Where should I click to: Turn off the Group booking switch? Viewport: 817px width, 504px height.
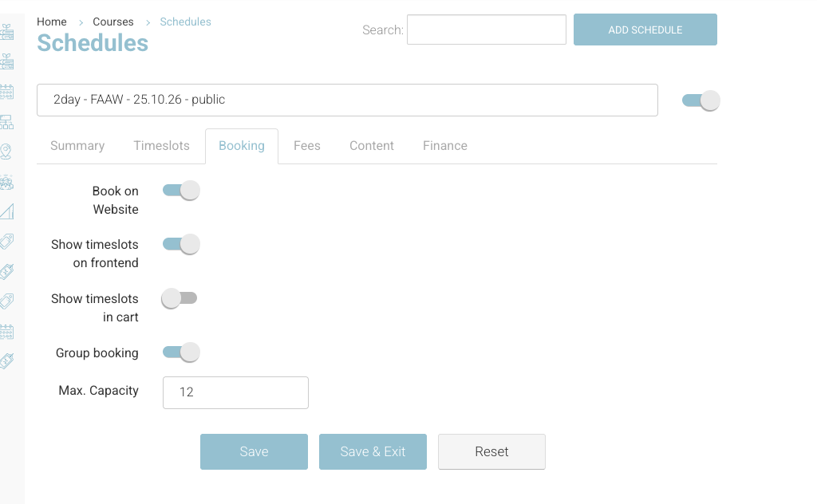(x=180, y=352)
